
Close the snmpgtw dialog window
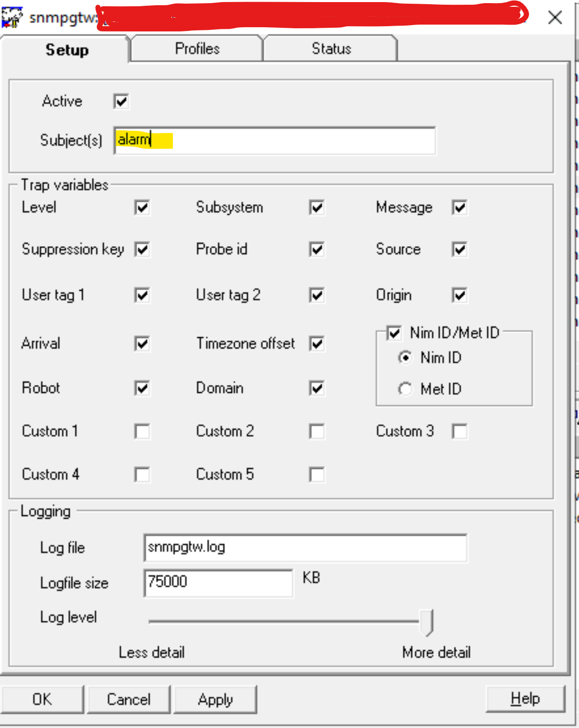(555, 18)
